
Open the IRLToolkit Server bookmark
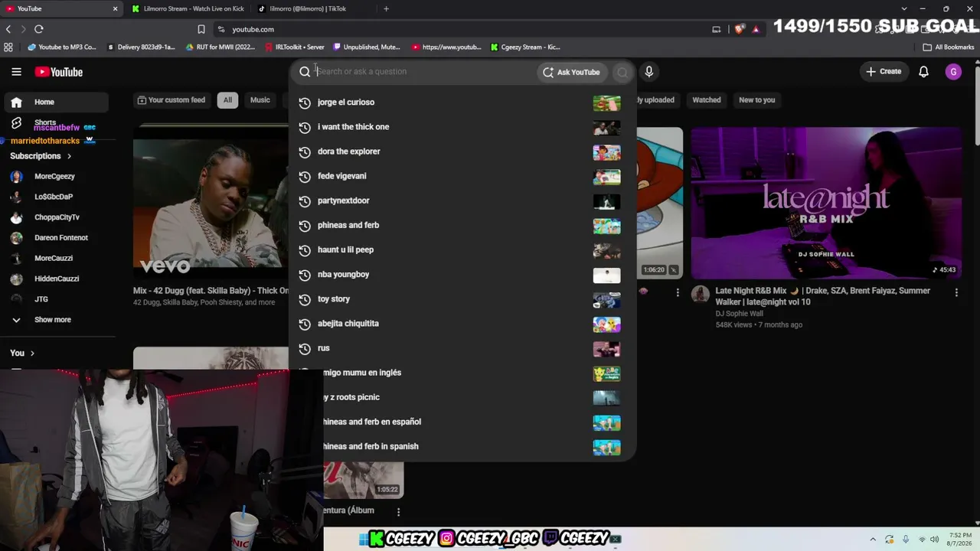click(x=295, y=47)
